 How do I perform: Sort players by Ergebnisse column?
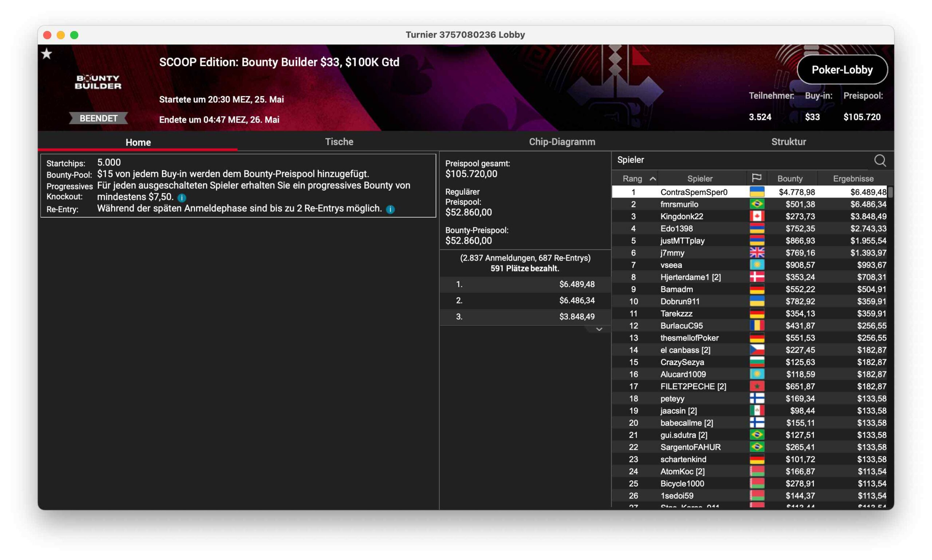pos(853,179)
